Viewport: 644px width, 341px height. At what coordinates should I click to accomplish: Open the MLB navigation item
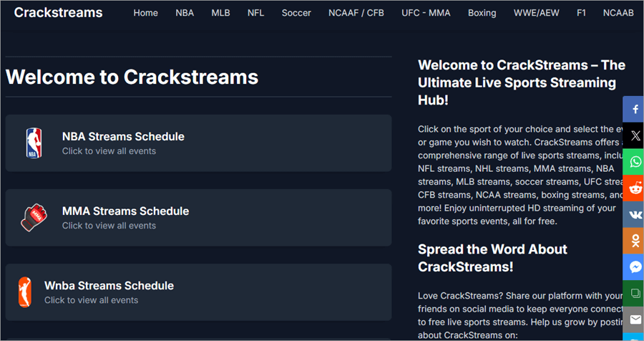coord(220,13)
